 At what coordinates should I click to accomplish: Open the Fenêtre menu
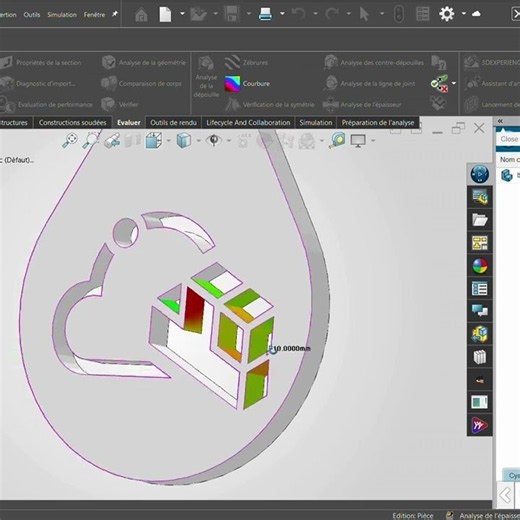[x=94, y=15]
